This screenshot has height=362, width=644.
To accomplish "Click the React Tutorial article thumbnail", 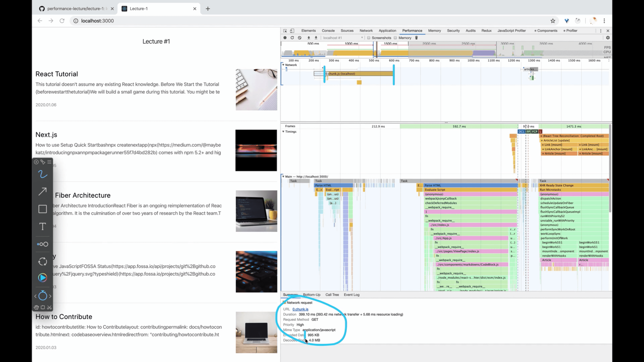I will [x=256, y=90].
